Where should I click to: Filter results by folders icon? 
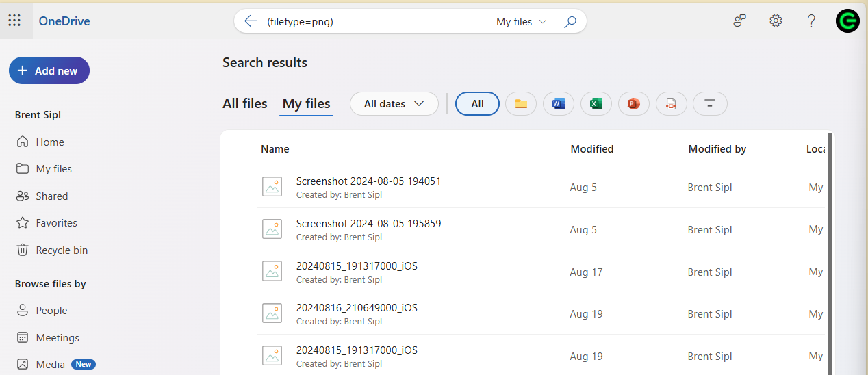[x=521, y=104]
